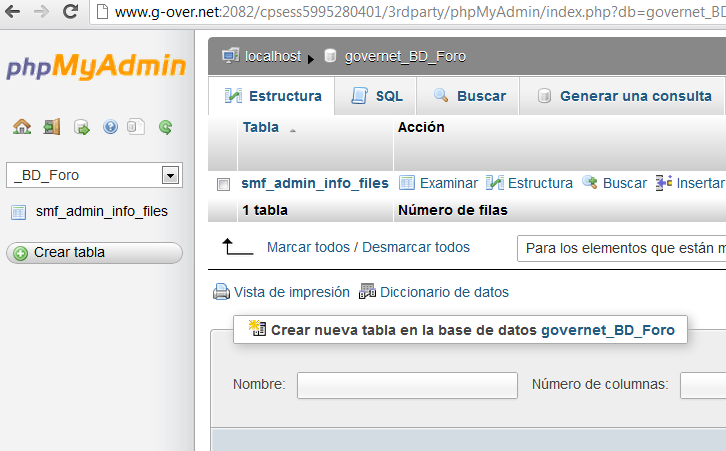Image resolution: width=726 pixels, height=451 pixels.
Task: Go to phpMyAdmin home icon
Action: pyautogui.click(x=22, y=126)
